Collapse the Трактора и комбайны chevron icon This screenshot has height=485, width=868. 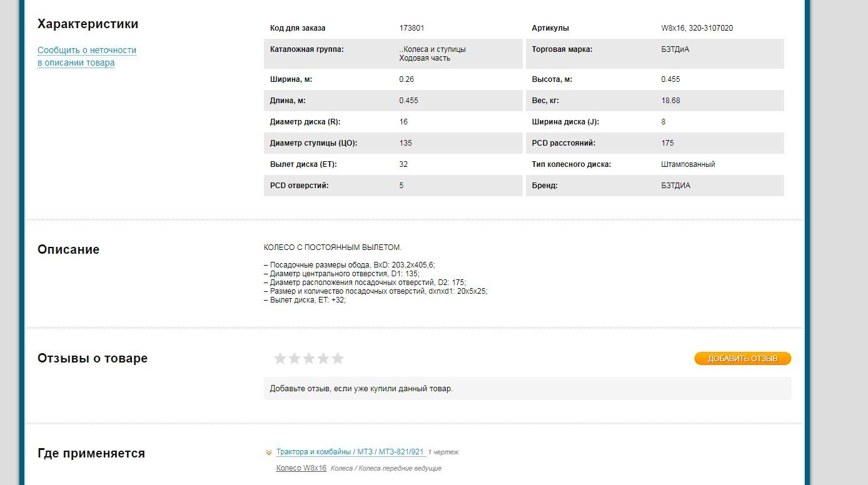coord(269,452)
